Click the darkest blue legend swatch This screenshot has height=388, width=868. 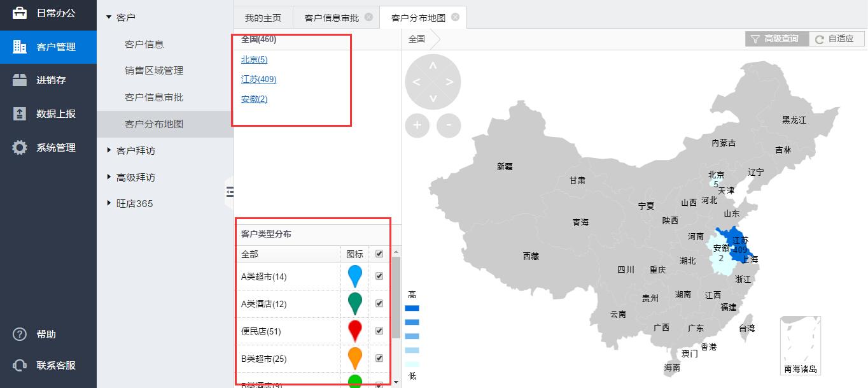(x=412, y=308)
